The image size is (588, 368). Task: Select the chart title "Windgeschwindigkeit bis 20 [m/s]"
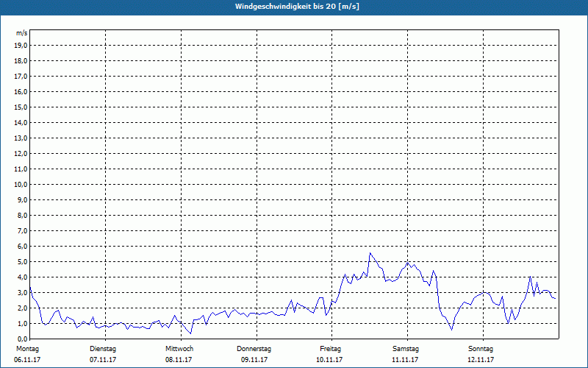coord(297,7)
